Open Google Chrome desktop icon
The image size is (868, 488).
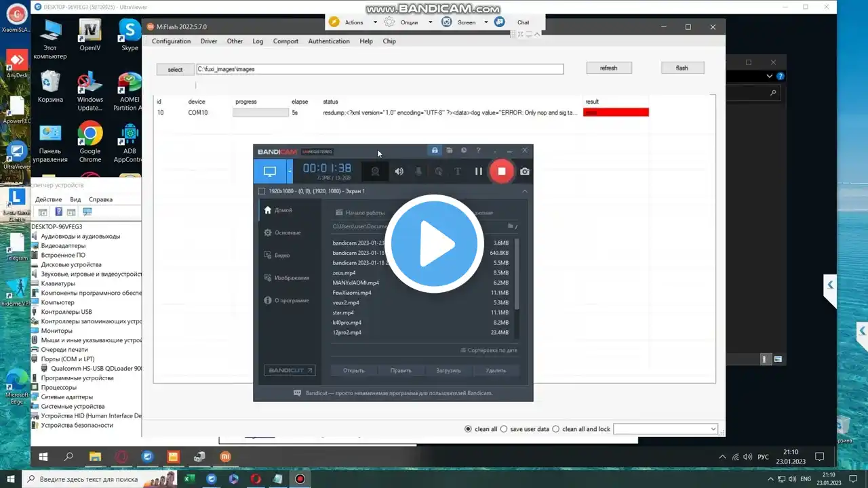pyautogui.click(x=90, y=142)
